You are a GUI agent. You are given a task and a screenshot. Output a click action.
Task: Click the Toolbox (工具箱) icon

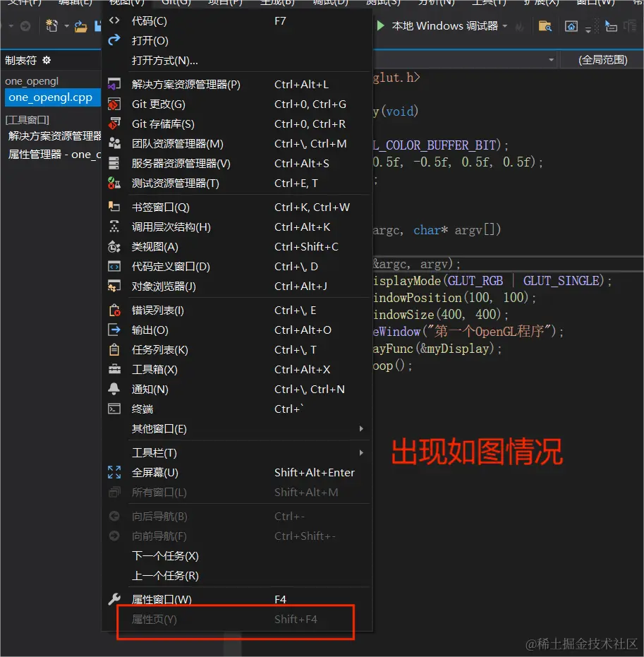114,369
